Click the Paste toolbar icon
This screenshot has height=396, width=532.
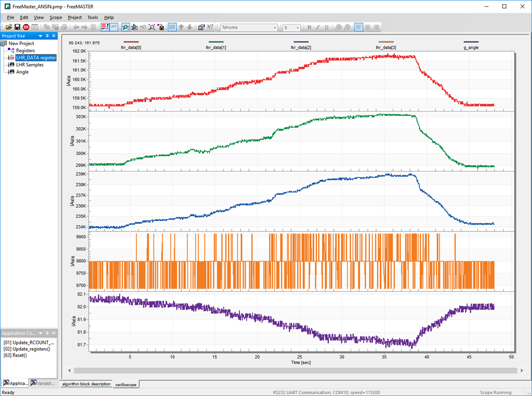pyautogui.click(x=55, y=27)
